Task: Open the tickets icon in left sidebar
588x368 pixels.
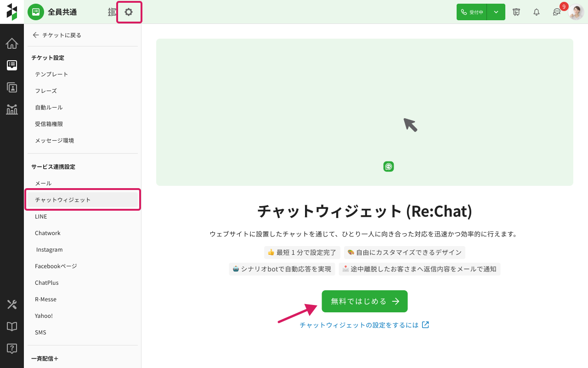Action: (x=12, y=65)
